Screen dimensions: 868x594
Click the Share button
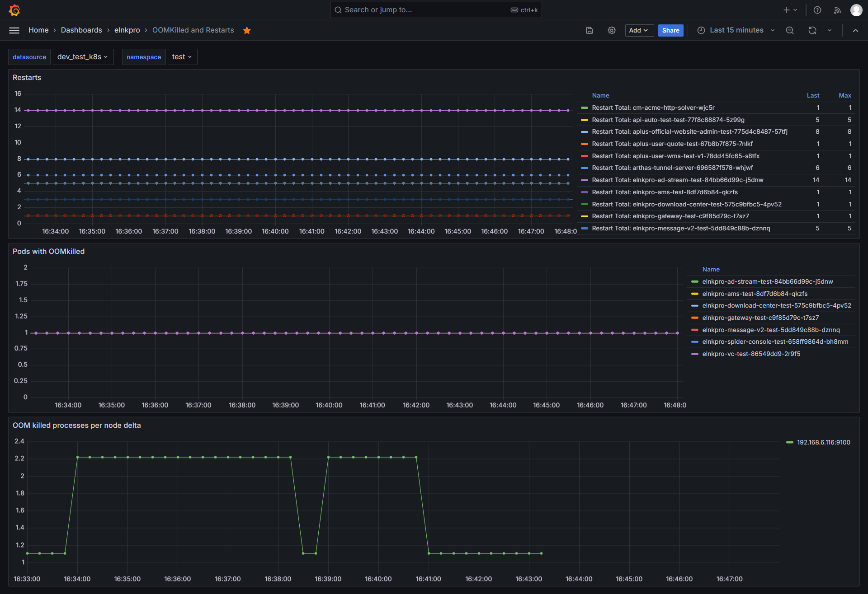coord(670,30)
